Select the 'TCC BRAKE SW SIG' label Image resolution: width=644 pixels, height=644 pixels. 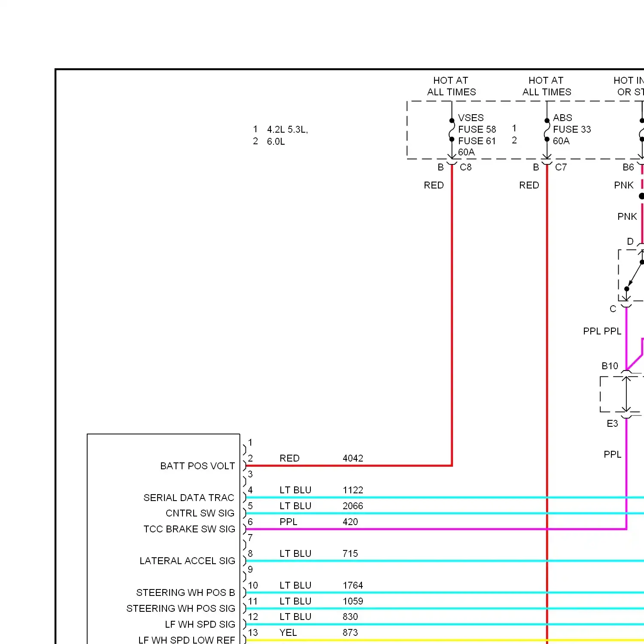pyautogui.click(x=189, y=529)
